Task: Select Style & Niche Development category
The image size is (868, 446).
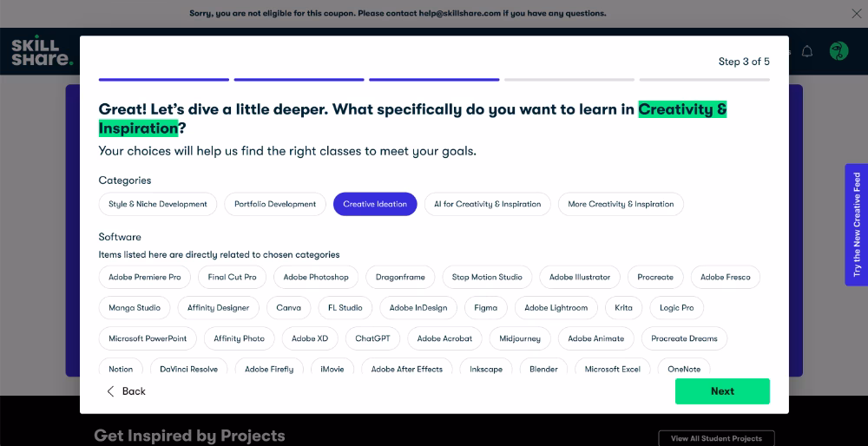Action: click(x=158, y=204)
